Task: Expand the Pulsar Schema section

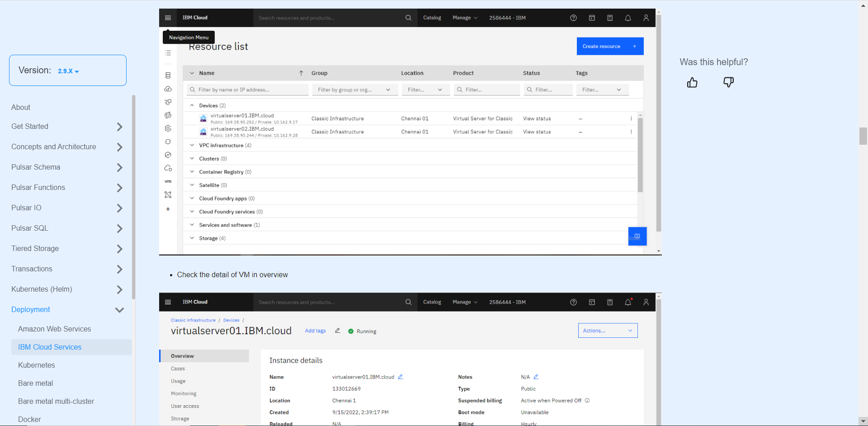Action: 119,167
